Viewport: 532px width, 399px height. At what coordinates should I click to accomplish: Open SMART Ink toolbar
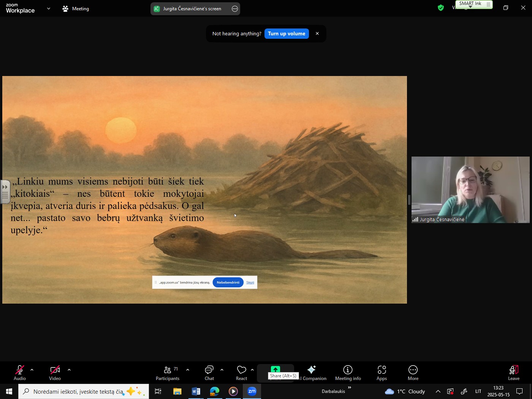click(x=470, y=4)
